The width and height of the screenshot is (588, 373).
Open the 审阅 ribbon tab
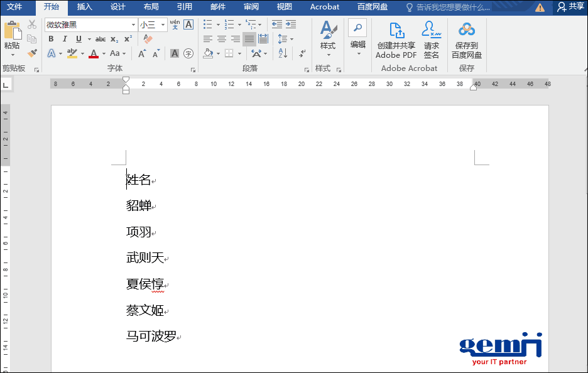click(x=251, y=7)
